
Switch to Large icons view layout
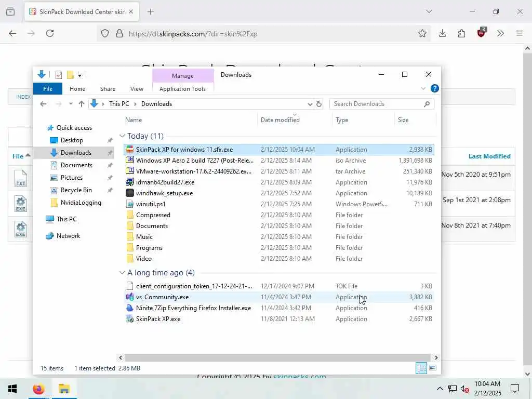point(433,368)
